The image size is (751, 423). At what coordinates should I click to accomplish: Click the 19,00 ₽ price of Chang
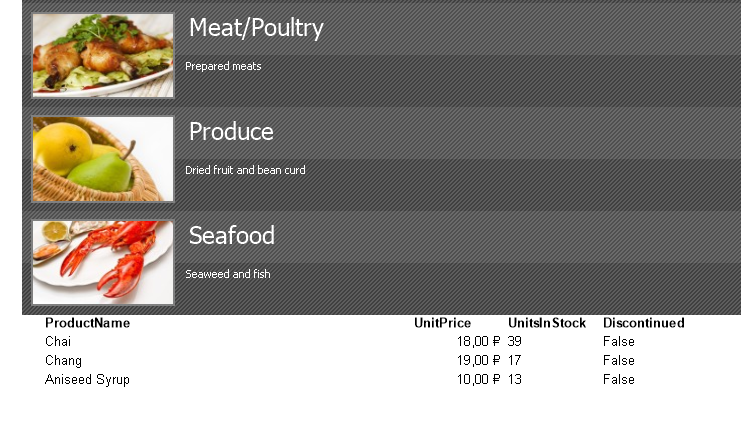click(478, 360)
